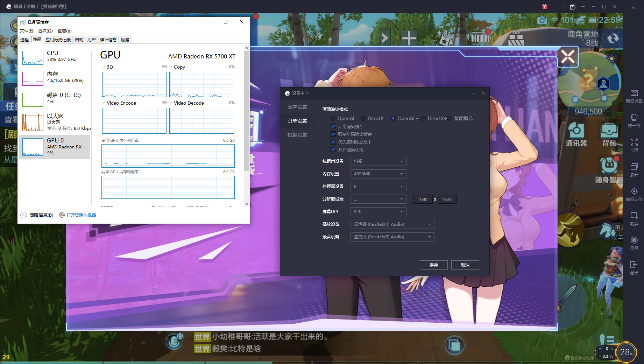644x364 pixels.
Task: Click the 保存 save button
Action: (x=434, y=265)
